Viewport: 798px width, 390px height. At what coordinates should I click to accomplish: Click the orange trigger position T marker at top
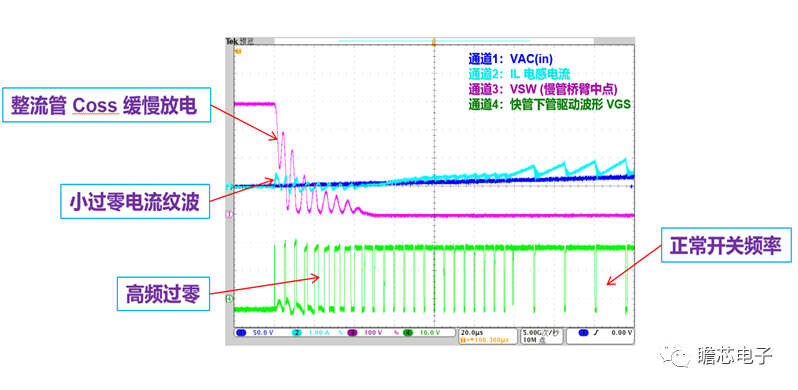pos(434,43)
